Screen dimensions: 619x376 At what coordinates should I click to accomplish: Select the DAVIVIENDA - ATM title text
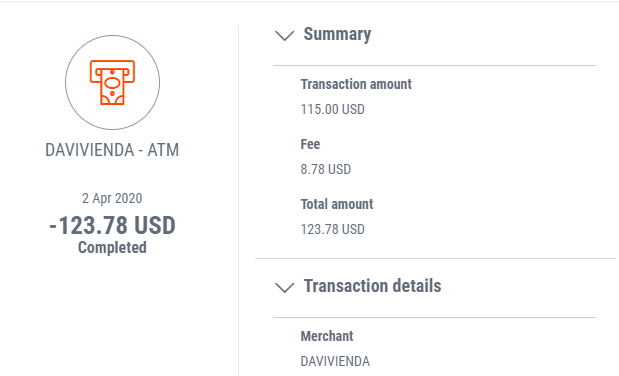point(112,150)
